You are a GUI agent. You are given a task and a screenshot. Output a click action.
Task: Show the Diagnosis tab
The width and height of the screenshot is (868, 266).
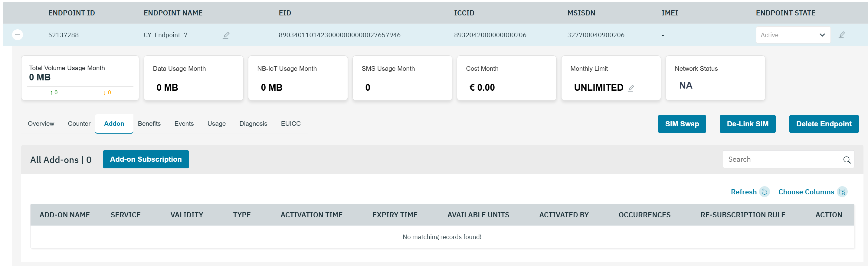tap(253, 124)
